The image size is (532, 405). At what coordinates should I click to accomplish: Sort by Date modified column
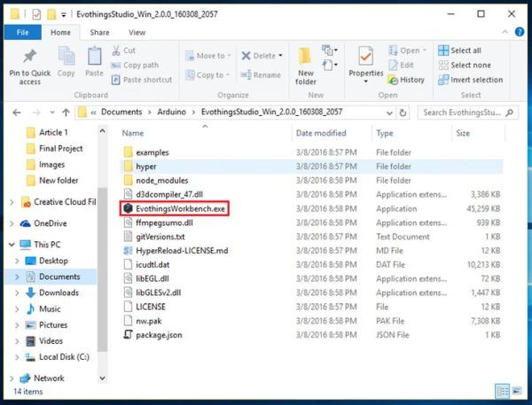pyautogui.click(x=321, y=133)
